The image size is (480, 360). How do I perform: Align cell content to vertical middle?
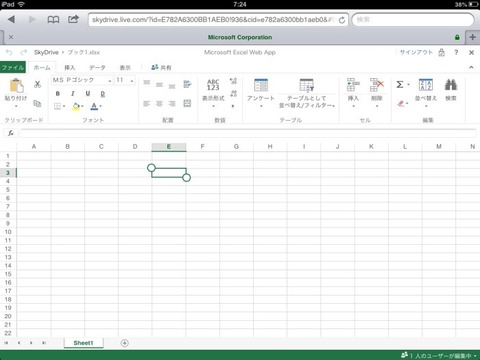(159, 85)
